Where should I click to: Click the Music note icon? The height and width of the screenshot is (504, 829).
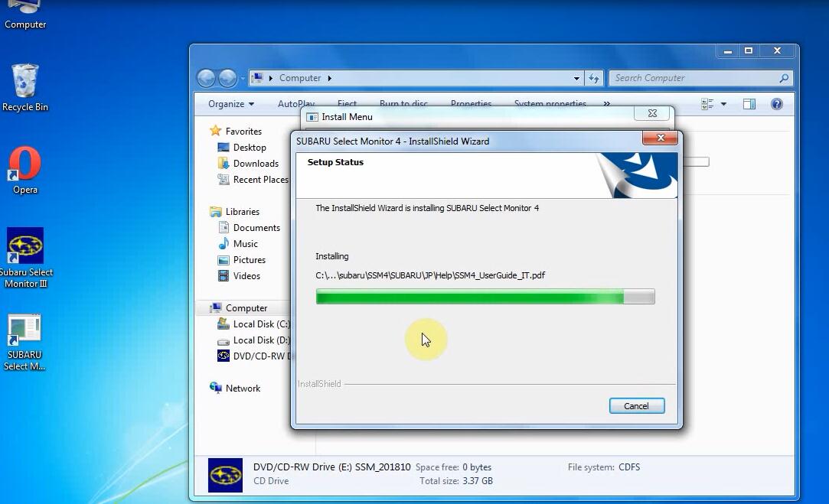(x=224, y=243)
